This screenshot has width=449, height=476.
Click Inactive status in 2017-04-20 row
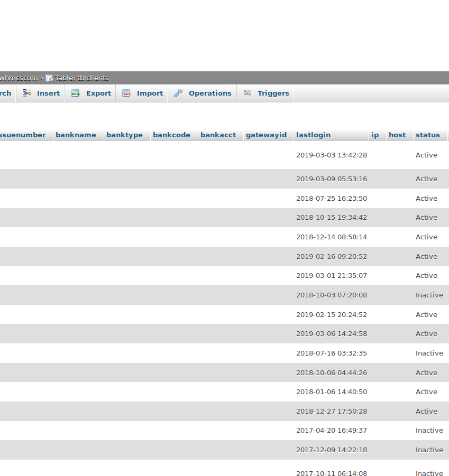[x=429, y=430]
